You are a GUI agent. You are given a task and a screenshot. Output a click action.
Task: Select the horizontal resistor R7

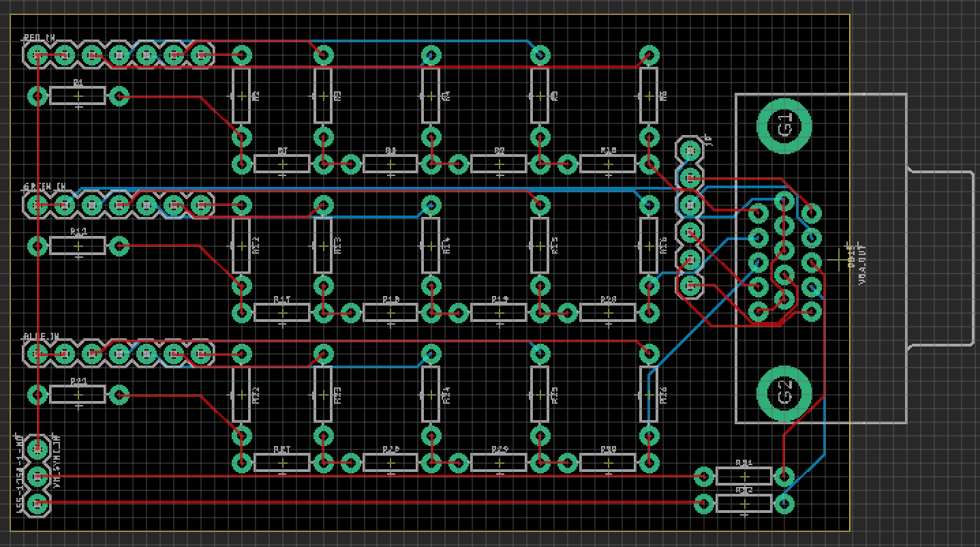(282, 164)
